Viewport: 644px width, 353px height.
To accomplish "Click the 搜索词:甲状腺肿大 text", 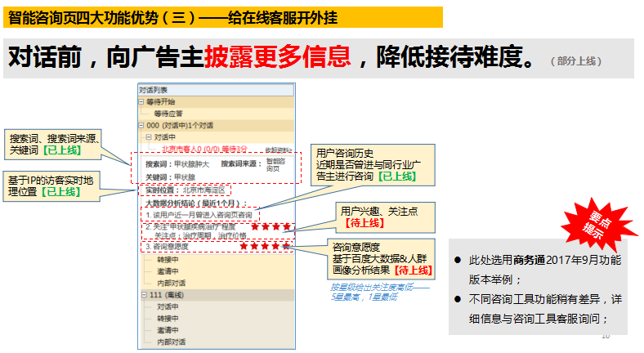I will 177,164.
